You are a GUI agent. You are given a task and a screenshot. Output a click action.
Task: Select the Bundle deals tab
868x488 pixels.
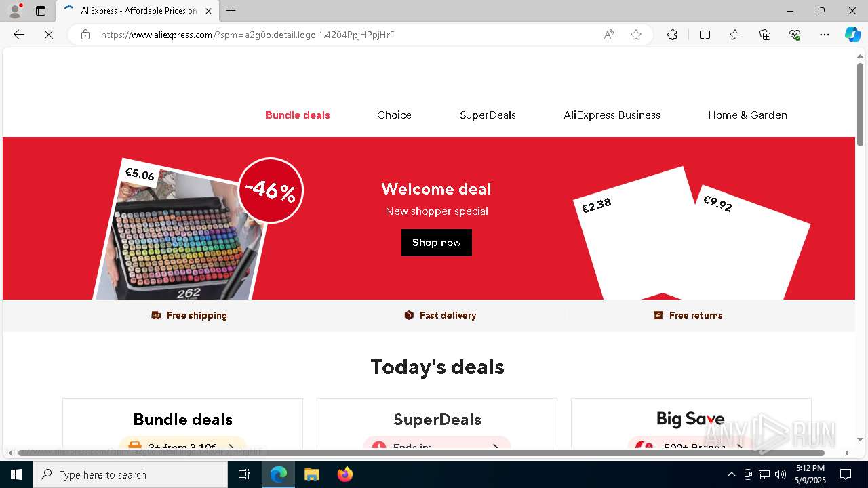298,115
